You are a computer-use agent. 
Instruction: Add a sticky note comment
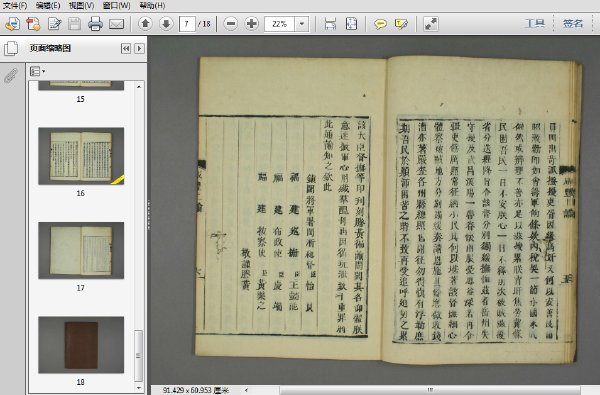(380, 24)
